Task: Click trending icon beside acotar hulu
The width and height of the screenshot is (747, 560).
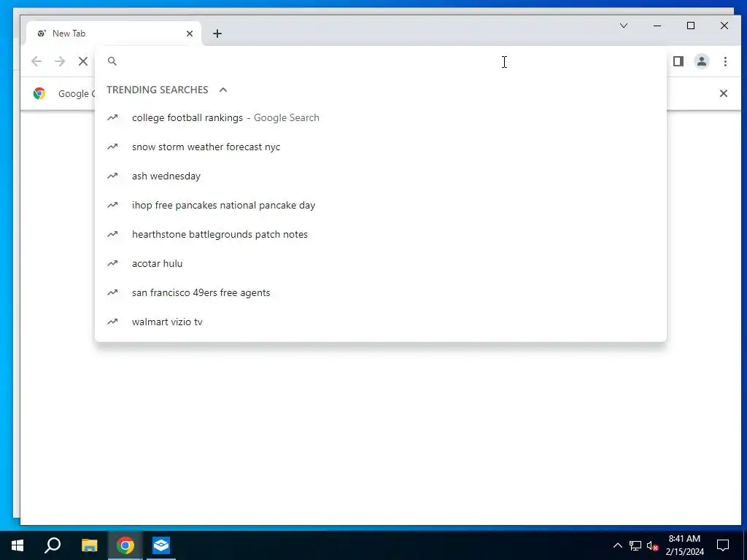Action: tap(112, 263)
